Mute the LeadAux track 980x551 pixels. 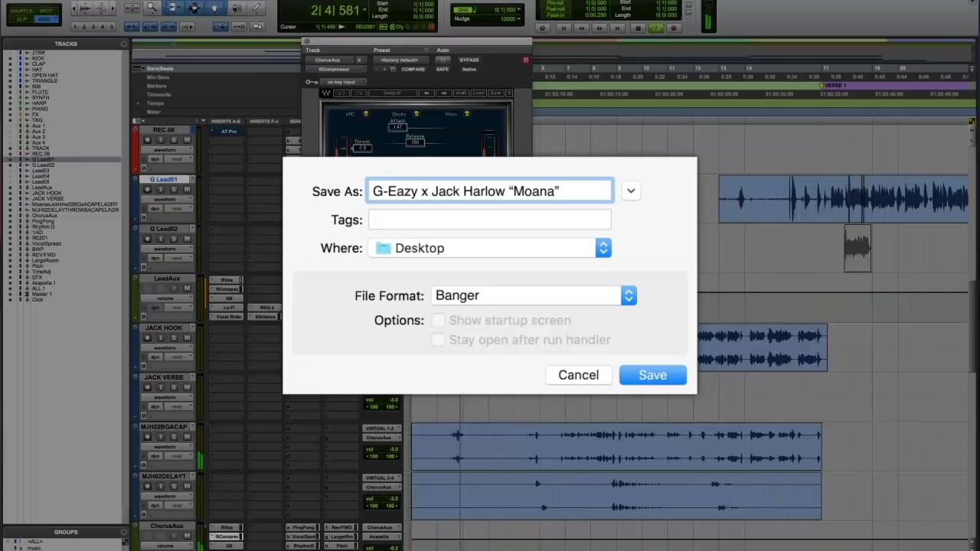coord(187,289)
